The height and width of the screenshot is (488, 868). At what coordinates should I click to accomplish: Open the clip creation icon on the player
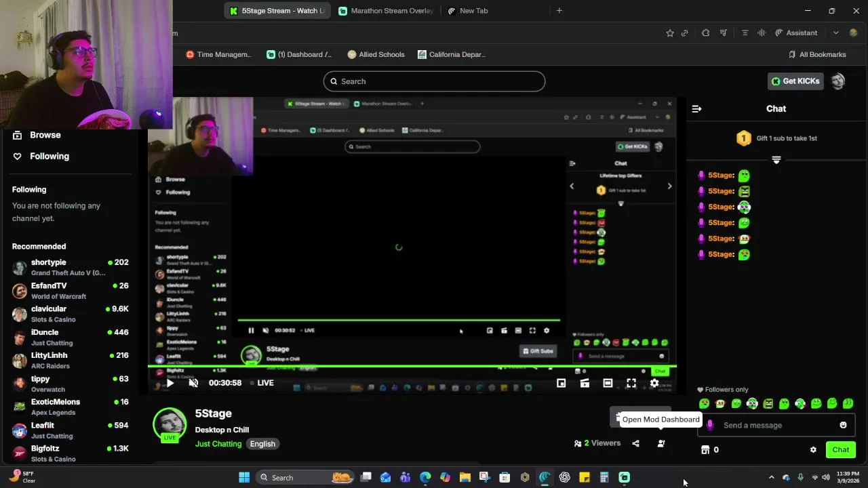tap(585, 383)
